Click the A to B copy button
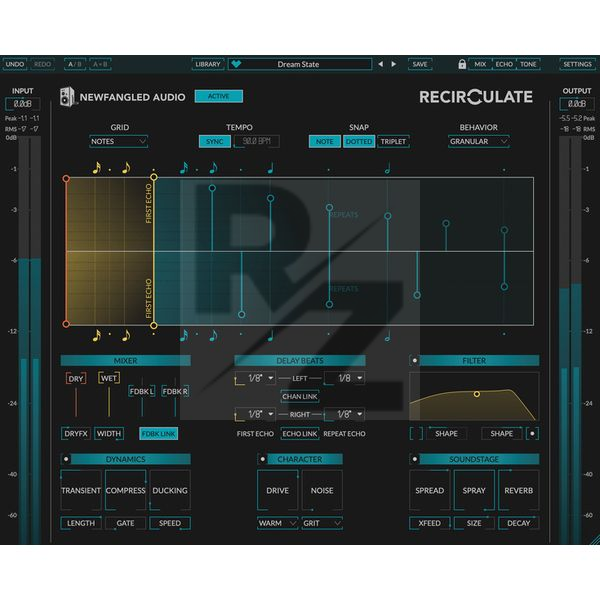Image resolution: width=600 pixels, height=600 pixels. click(100, 64)
